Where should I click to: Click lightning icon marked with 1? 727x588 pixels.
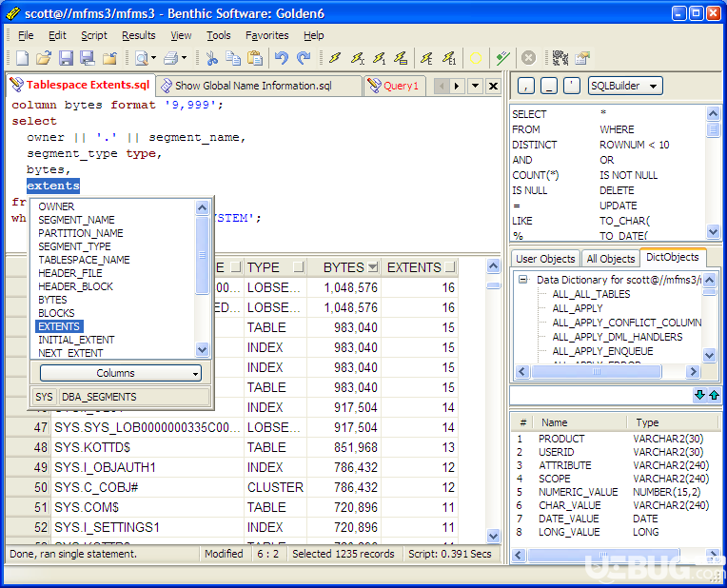379,58
